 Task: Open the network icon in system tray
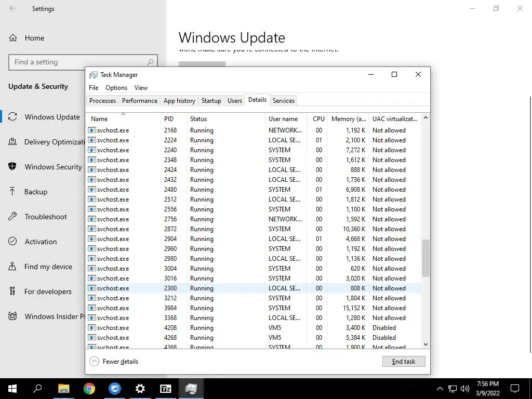tap(453, 389)
